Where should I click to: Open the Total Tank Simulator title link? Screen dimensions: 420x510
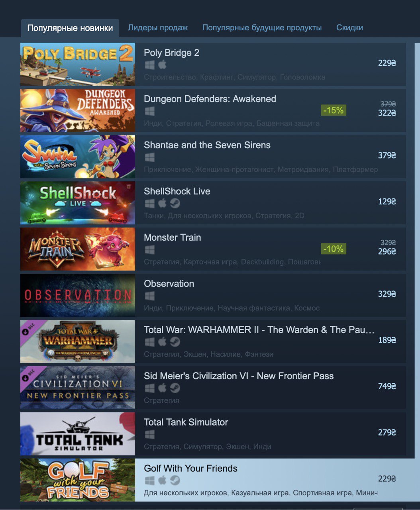(x=186, y=422)
